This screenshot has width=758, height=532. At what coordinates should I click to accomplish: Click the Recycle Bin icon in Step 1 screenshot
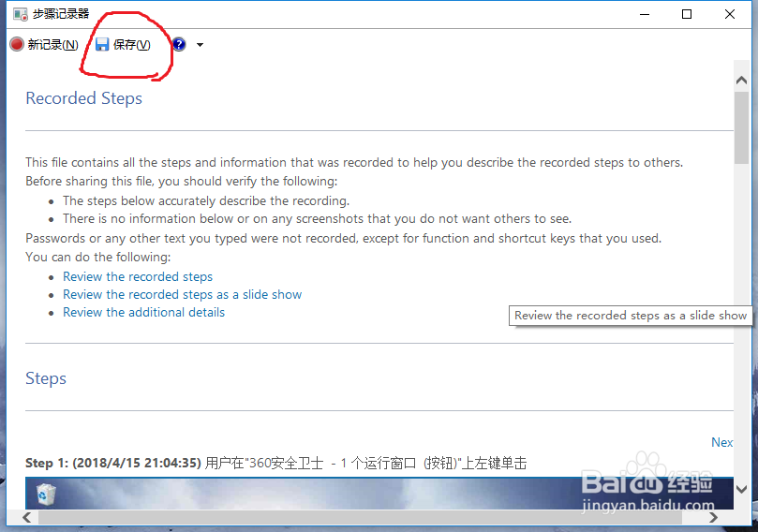coord(46,495)
